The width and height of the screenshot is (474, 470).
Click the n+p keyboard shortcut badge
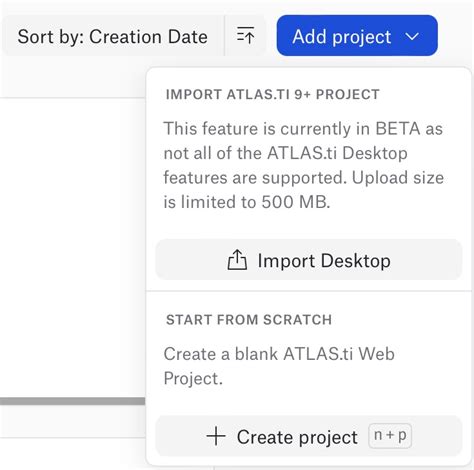click(390, 435)
